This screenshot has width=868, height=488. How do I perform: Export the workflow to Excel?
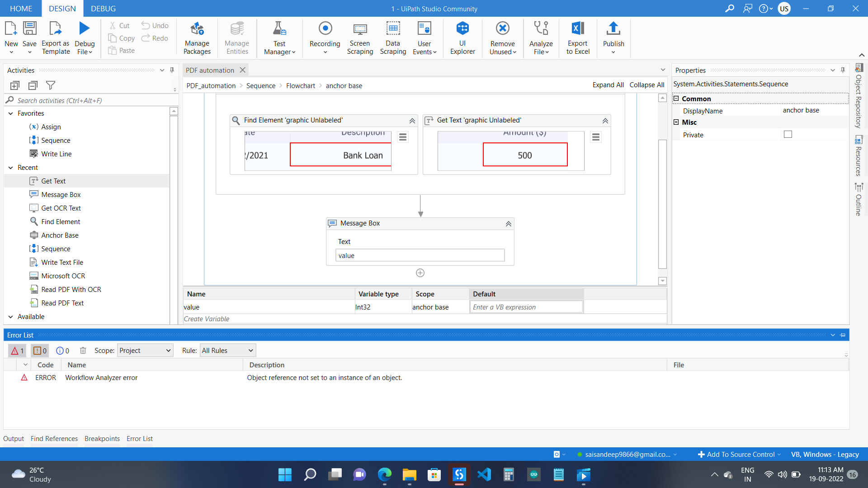pyautogui.click(x=577, y=38)
